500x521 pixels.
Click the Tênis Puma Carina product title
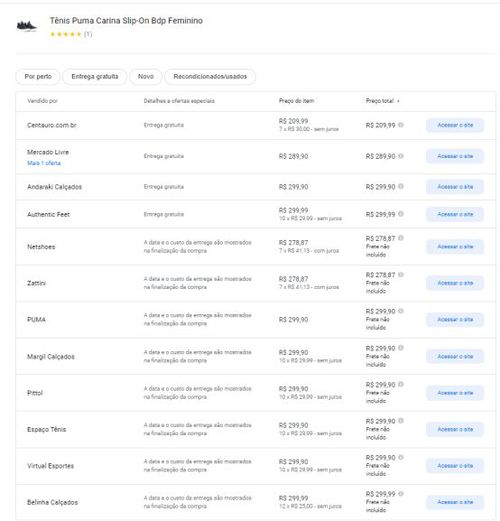[126, 21]
